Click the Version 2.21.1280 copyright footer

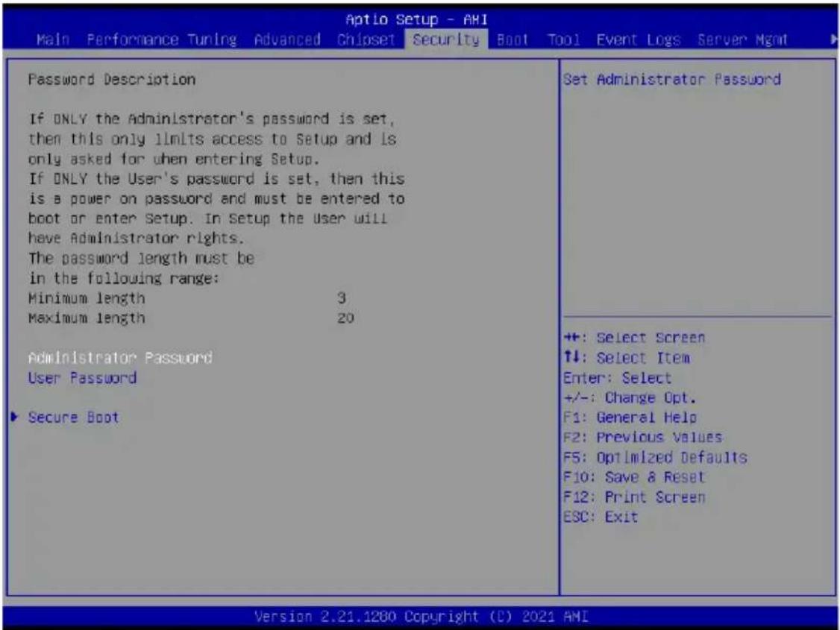(421, 617)
